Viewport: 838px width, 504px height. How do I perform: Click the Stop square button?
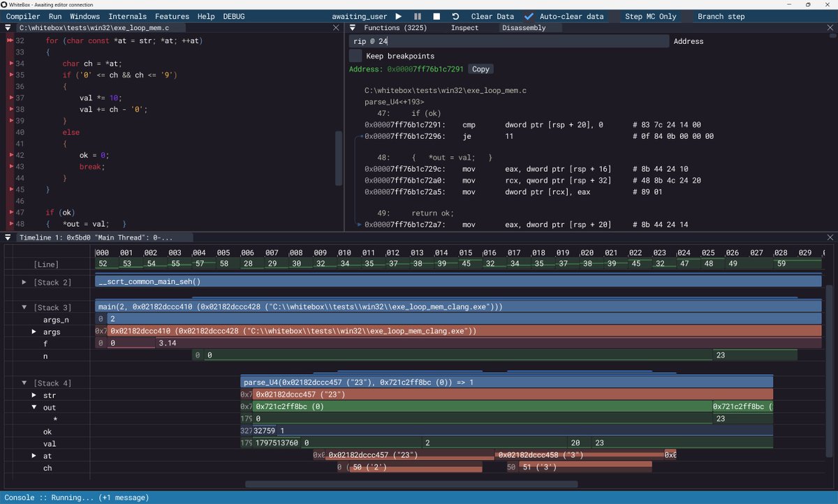(x=436, y=16)
